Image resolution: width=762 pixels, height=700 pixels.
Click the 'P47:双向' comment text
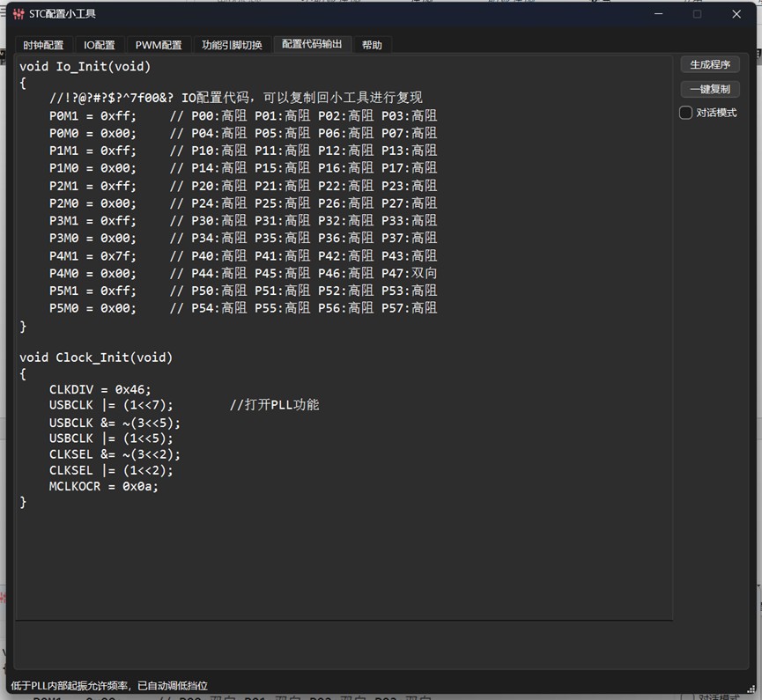coord(409,273)
